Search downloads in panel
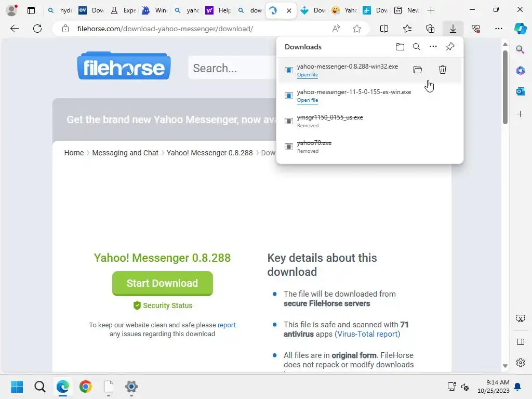 [x=417, y=47]
